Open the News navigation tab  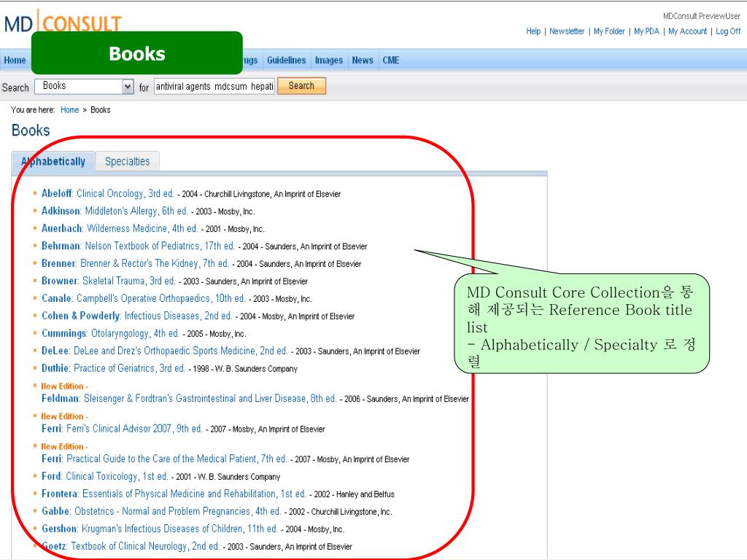[363, 61]
